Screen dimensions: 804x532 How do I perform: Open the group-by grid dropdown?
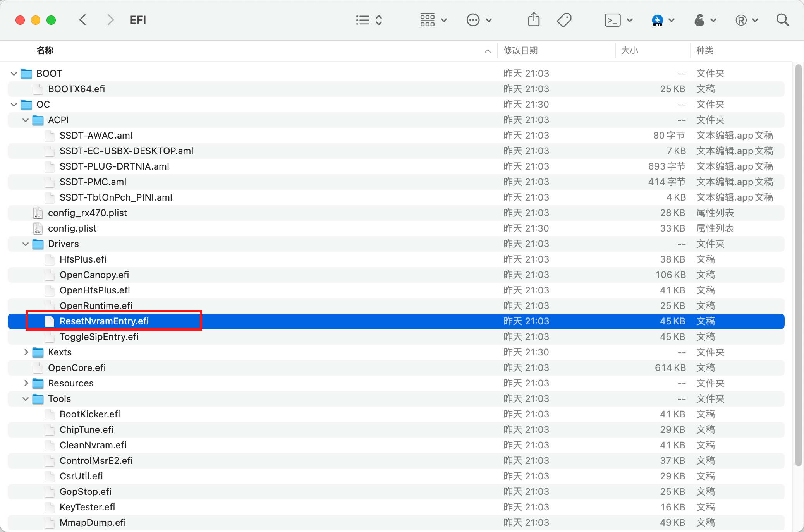click(433, 20)
